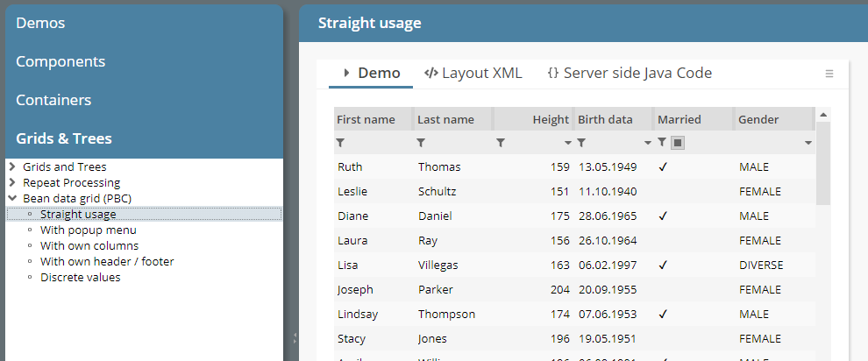Click the First name column filter icon
Screen dimensions: 868x361
click(341, 142)
